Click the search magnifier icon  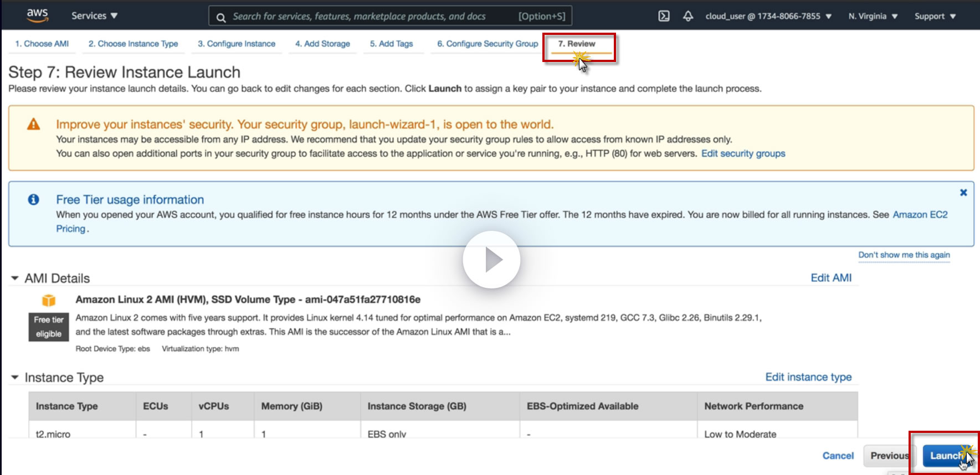[221, 17]
